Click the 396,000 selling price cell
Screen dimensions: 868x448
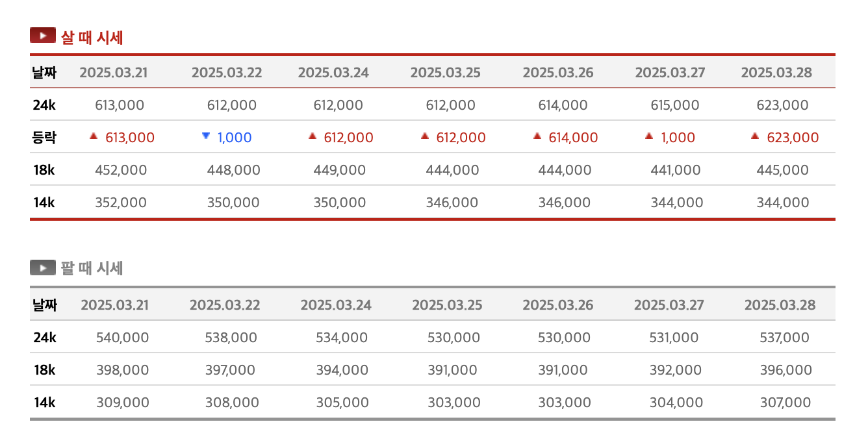[x=786, y=370]
